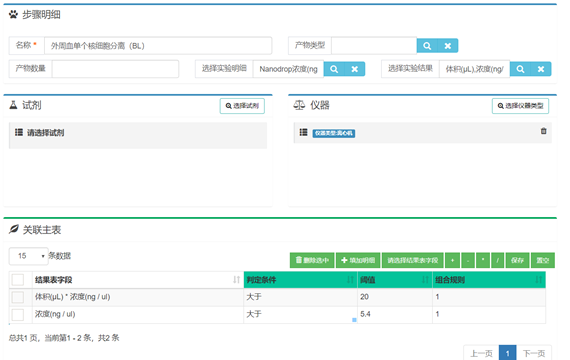
Task: Click threshold value 5.4
Action: coord(365,314)
